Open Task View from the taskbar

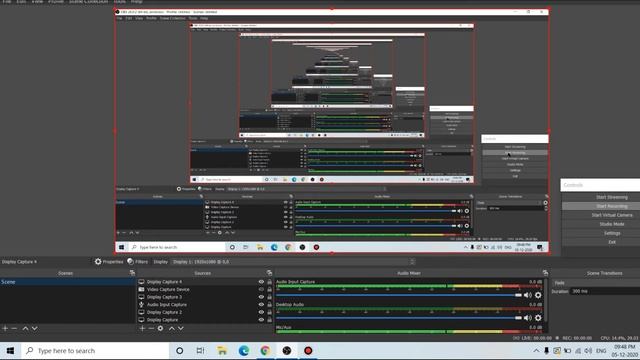[200, 351]
